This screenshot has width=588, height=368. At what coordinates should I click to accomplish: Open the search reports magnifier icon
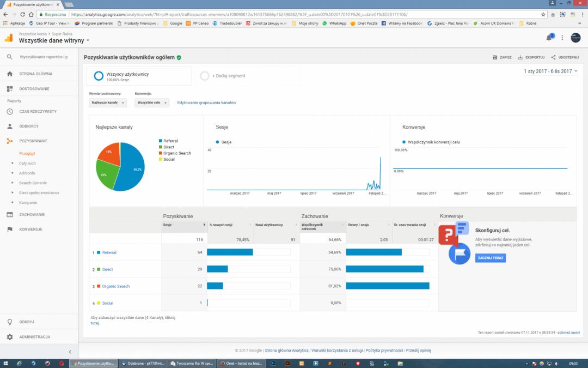(x=10, y=57)
